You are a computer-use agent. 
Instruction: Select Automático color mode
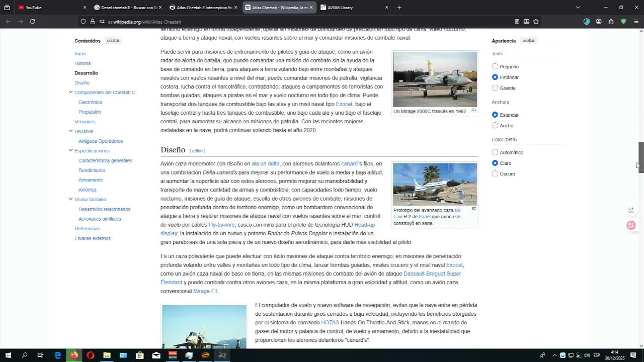point(495,152)
